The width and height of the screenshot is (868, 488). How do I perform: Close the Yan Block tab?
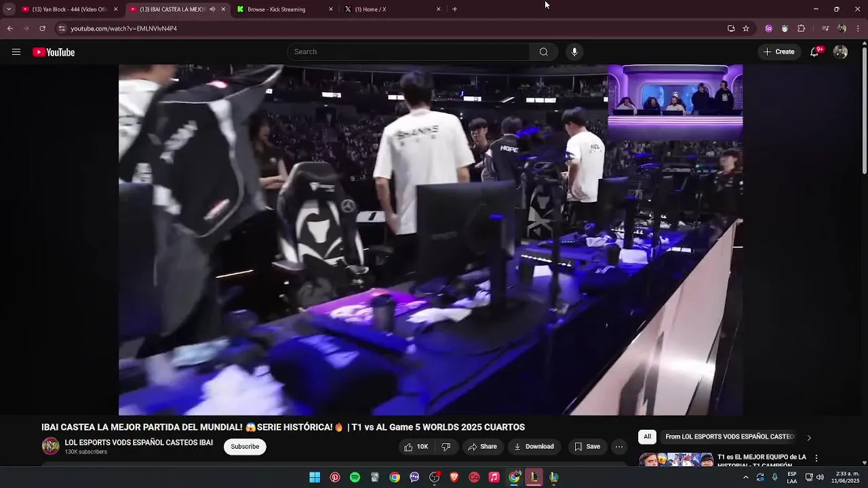click(x=115, y=9)
